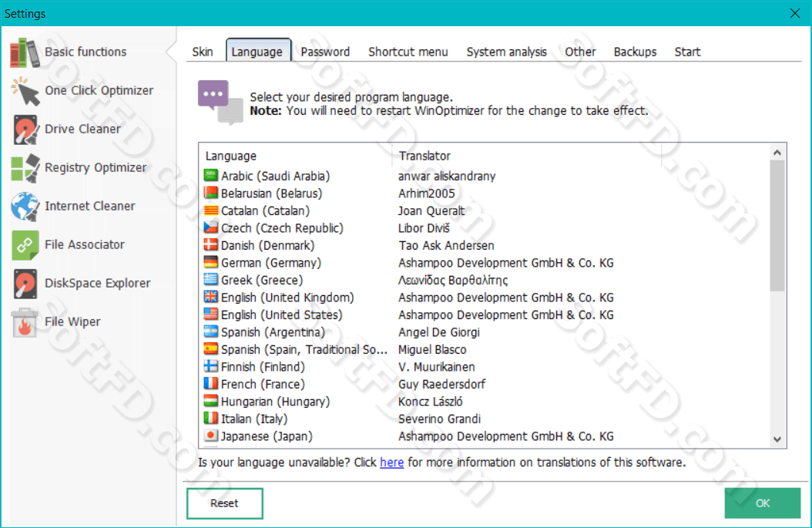Click the Spain flag icon
The image size is (812, 528).
[211, 349]
